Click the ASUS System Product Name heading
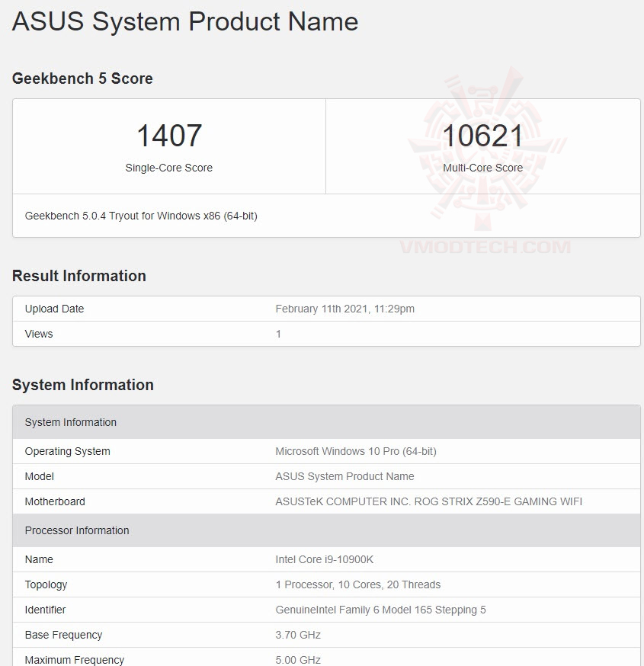The height and width of the screenshot is (666, 644). [184, 21]
